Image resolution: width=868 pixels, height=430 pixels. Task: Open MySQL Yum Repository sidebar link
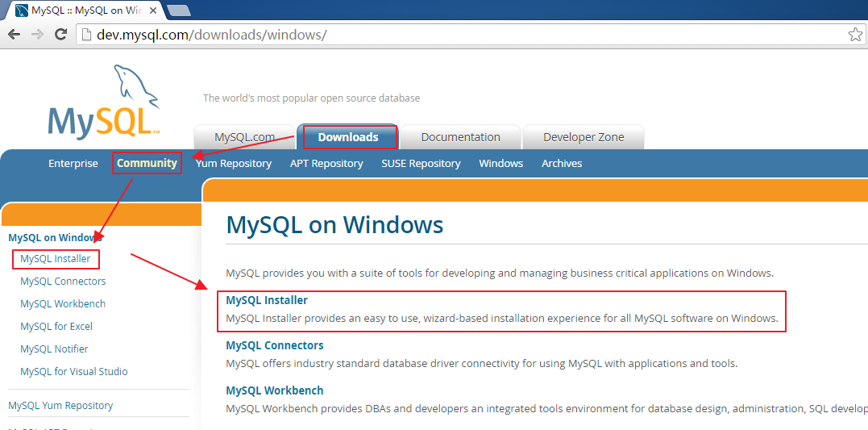(x=61, y=405)
